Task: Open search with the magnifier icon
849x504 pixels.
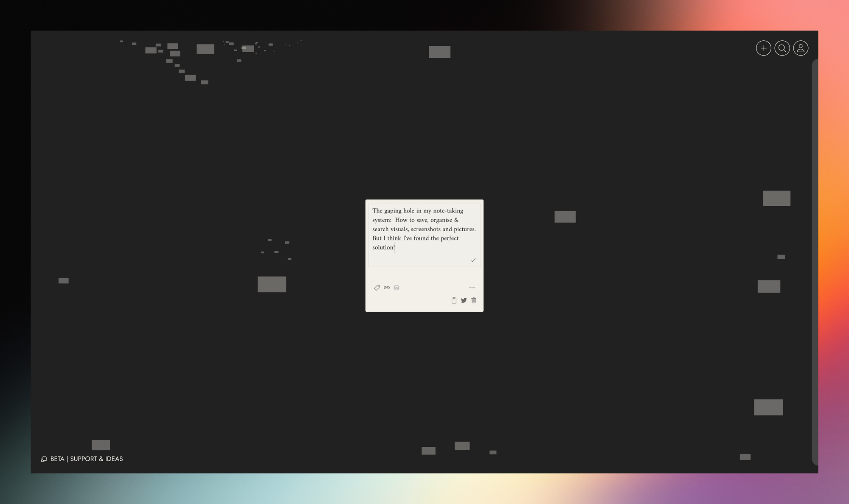Action: 782,48
